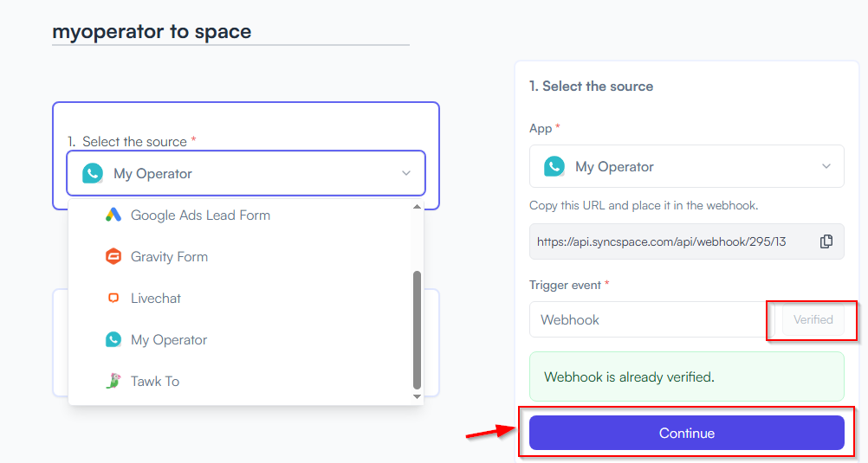868x463 pixels.
Task: Expand the App dropdown chevron
Action: [x=826, y=166]
